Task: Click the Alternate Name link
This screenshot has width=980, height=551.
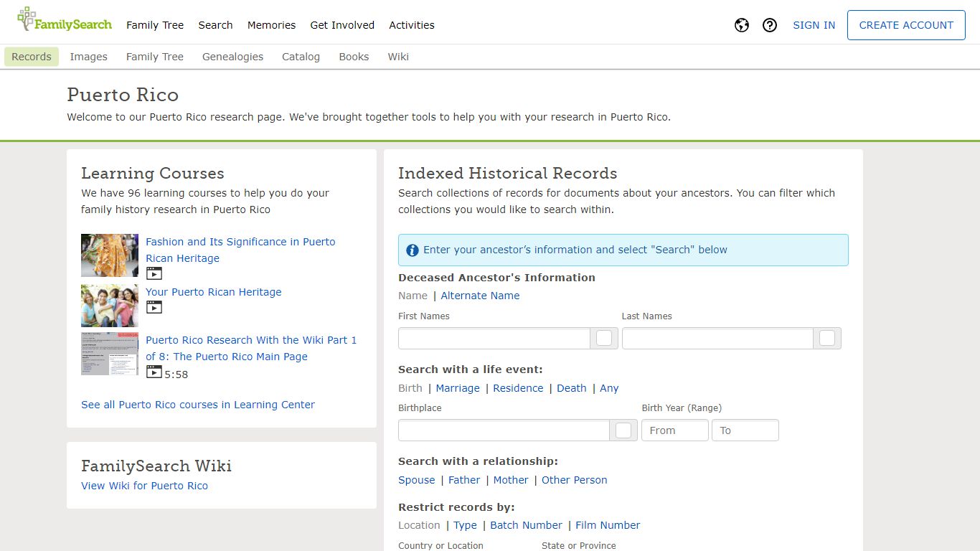Action: click(x=480, y=296)
